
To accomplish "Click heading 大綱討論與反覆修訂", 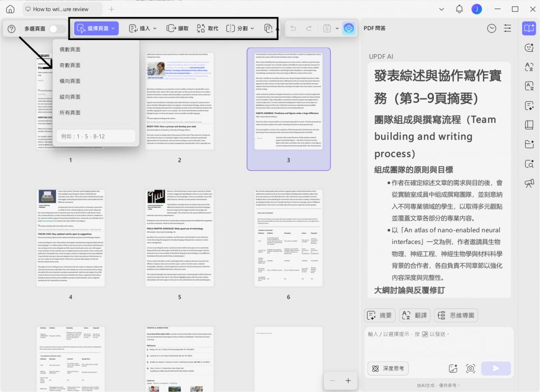I will click(x=409, y=290).
